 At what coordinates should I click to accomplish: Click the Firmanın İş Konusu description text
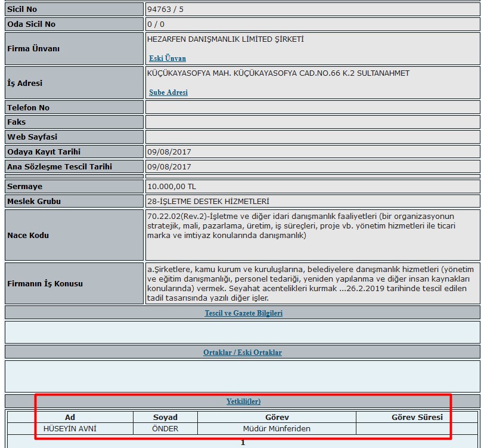coord(310,283)
